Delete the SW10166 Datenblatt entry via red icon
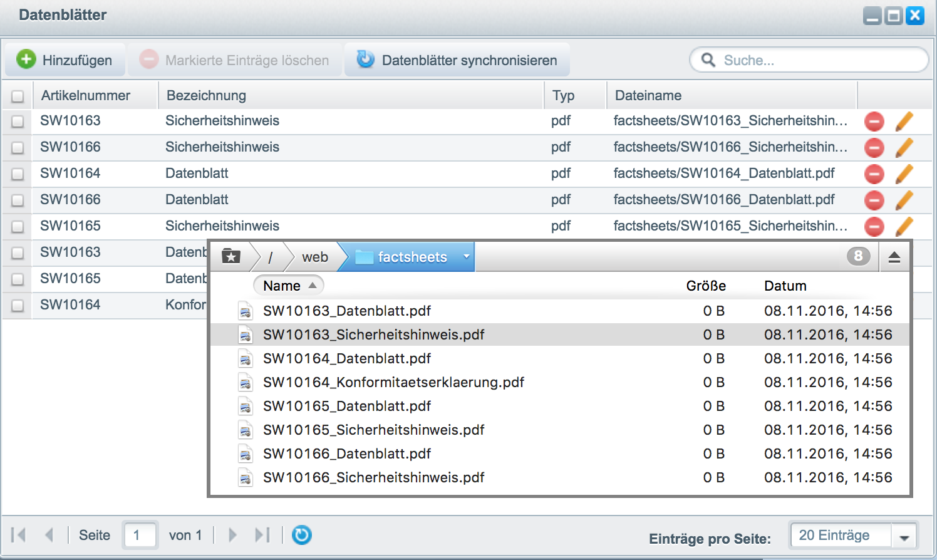937x560 pixels. coord(874,200)
